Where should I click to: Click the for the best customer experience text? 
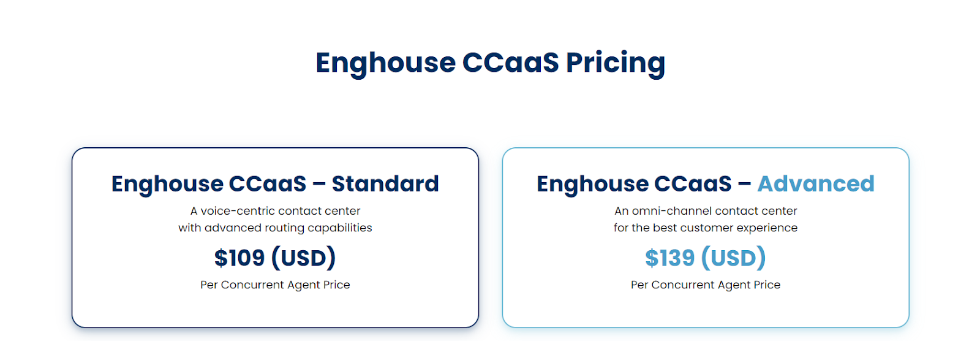[706, 228]
